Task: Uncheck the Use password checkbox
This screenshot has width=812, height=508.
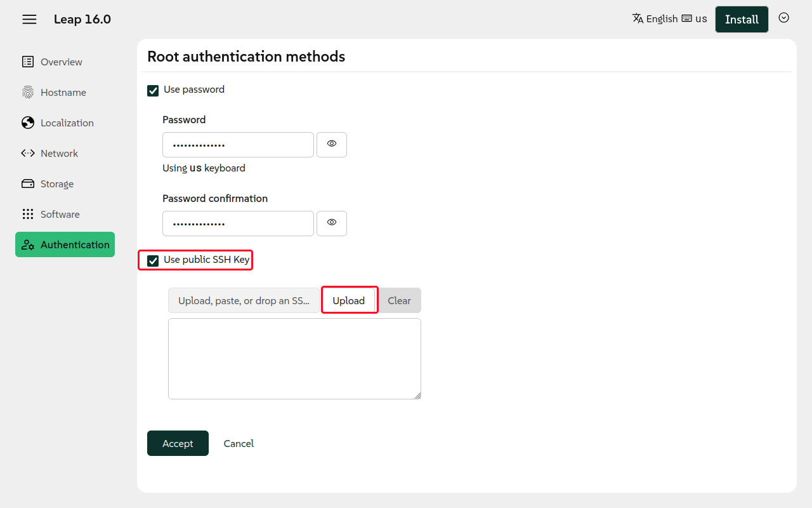Action: [x=153, y=90]
